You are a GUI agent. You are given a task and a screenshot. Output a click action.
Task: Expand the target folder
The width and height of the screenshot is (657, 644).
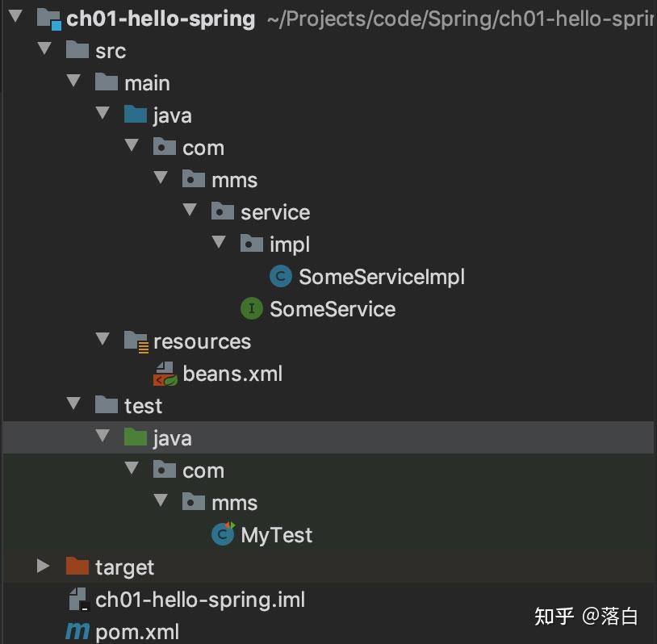click(x=43, y=566)
